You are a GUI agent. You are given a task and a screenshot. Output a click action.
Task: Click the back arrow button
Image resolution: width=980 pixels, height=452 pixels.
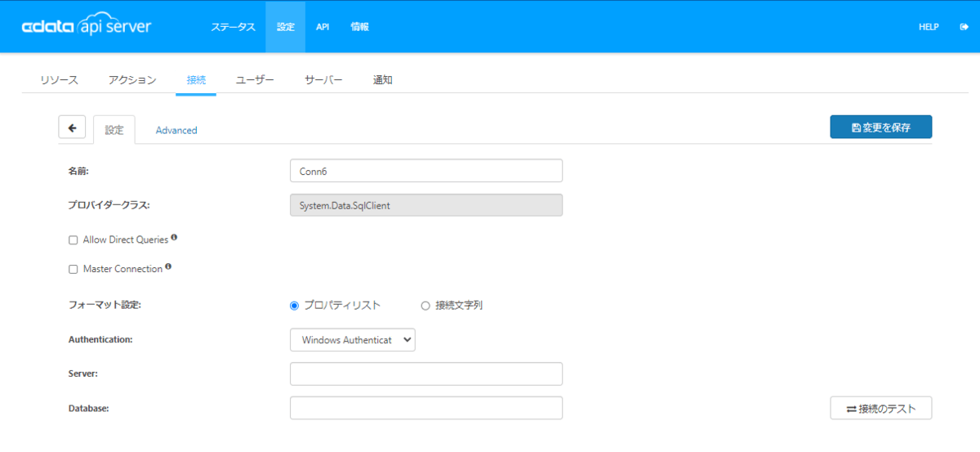(72, 128)
